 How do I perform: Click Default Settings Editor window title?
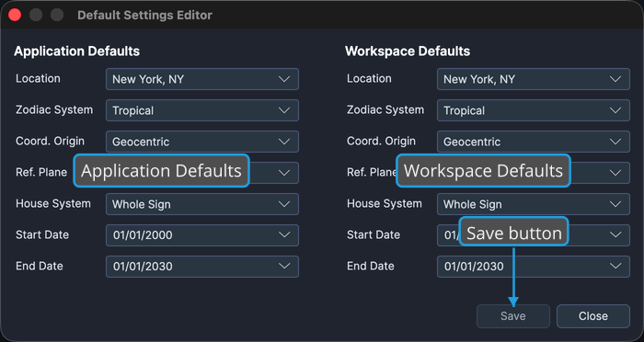click(x=144, y=16)
